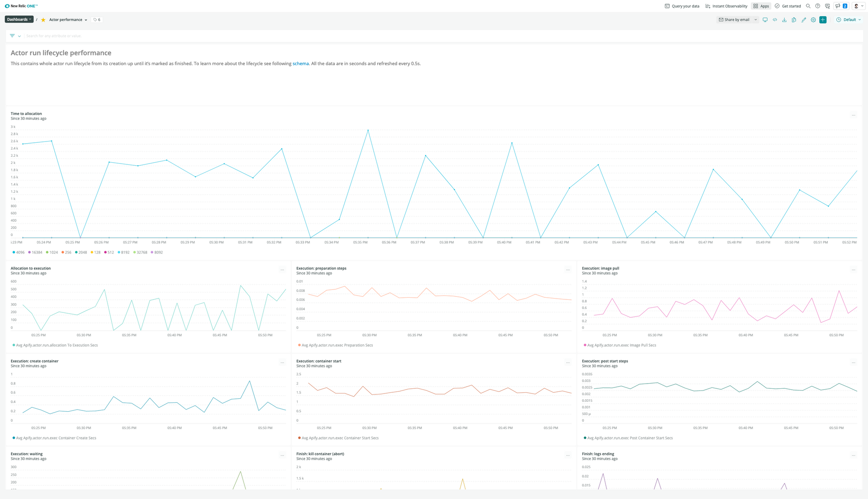Screen dimensions: 868x499
Task: Expand the Share by email chevron
Action: click(x=755, y=20)
